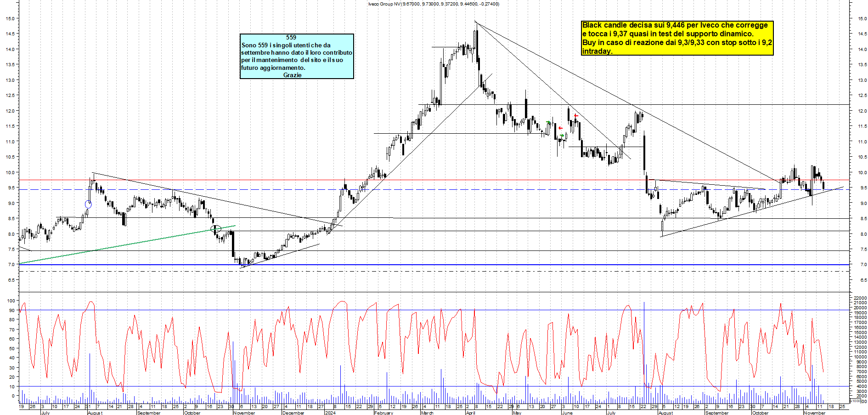Click the red left-pointing arrow above June candles

coord(576,116)
